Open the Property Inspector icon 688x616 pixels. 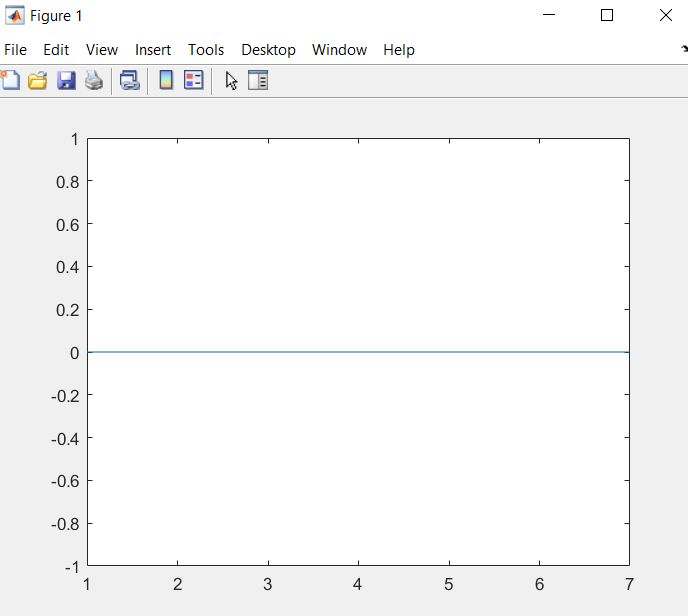pos(258,80)
